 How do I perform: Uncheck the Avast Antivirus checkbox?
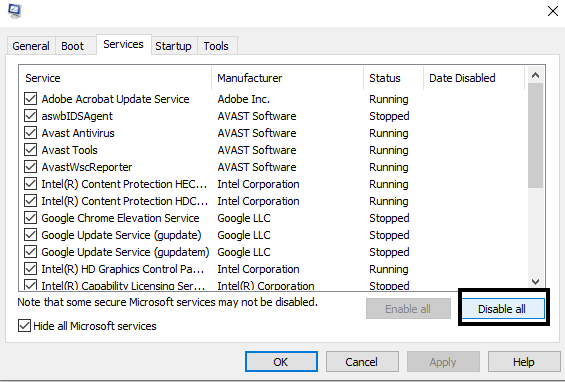point(31,133)
